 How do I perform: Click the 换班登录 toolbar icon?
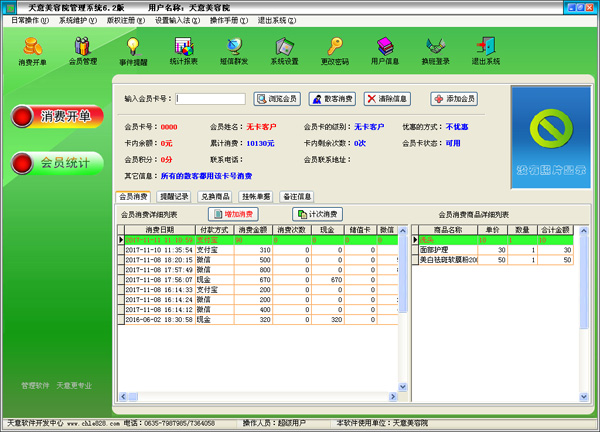pyautogui.click(x=436, y=50)
